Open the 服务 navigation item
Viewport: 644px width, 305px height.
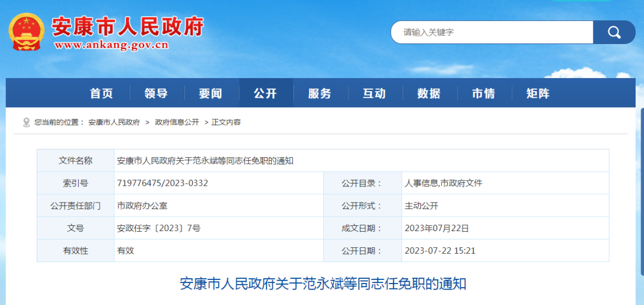point(320,94)
